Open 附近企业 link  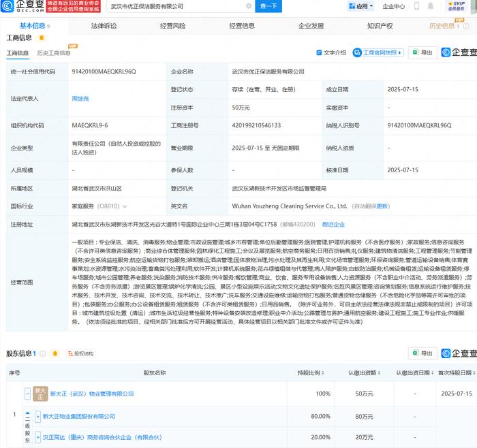coord(333,225)
